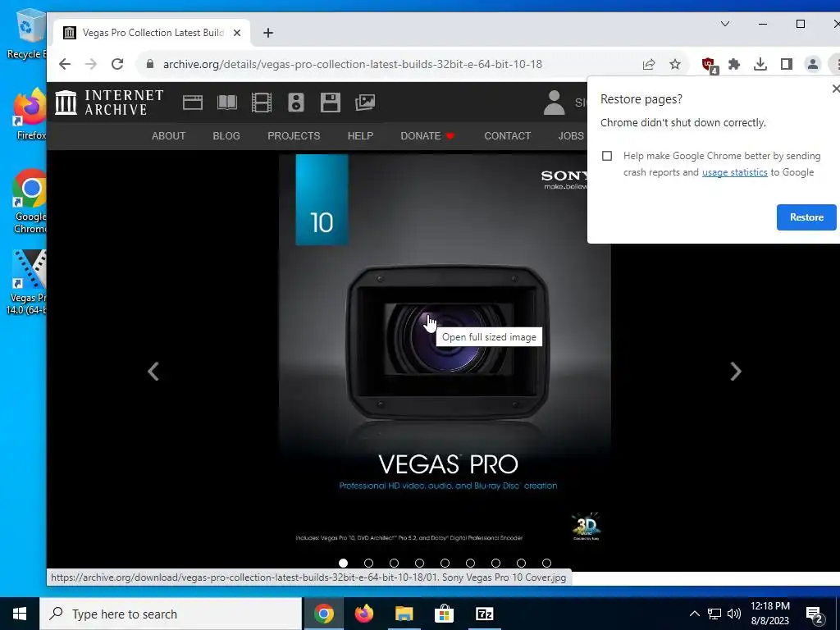Follow the usage statistics link
Screen dimensions: 840x630
tap(734, 172)
